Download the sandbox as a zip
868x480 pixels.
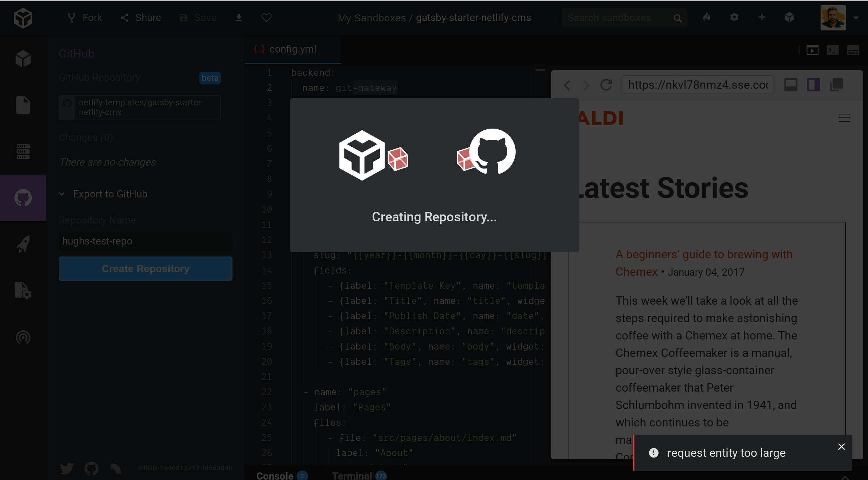[x=239, y=18]
